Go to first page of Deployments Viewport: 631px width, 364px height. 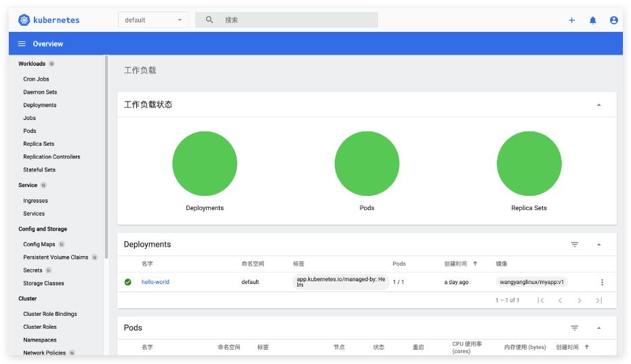point(540,300)
